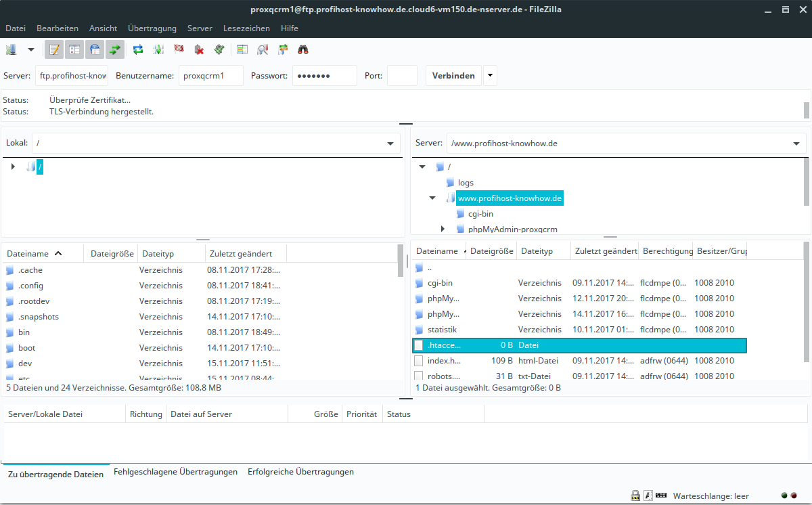Switch to the Fehlgeschlagene Übertragungen tab

coord(175,472)
